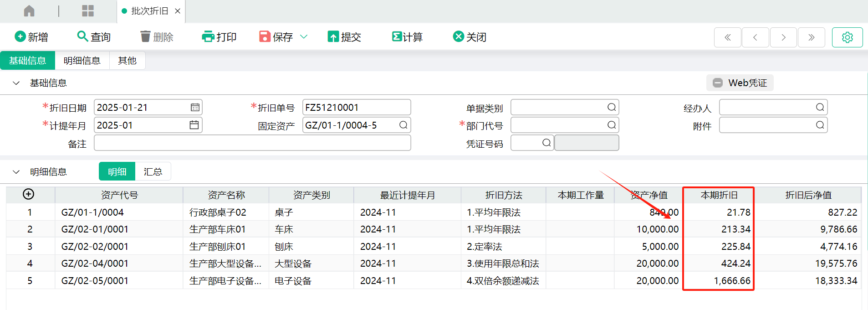Image resolution: width=868 pixels, height=310 pixels.
Task: Click the 新增 add button
Action: (31, 37)
